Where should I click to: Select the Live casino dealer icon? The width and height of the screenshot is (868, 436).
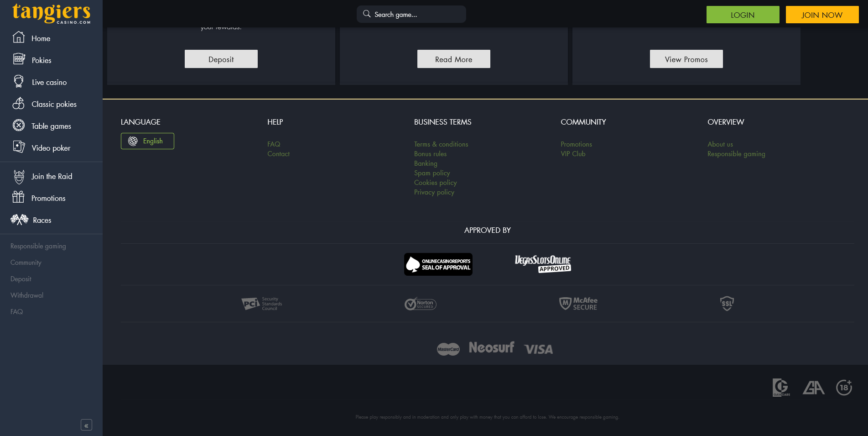tap(19, 82)
